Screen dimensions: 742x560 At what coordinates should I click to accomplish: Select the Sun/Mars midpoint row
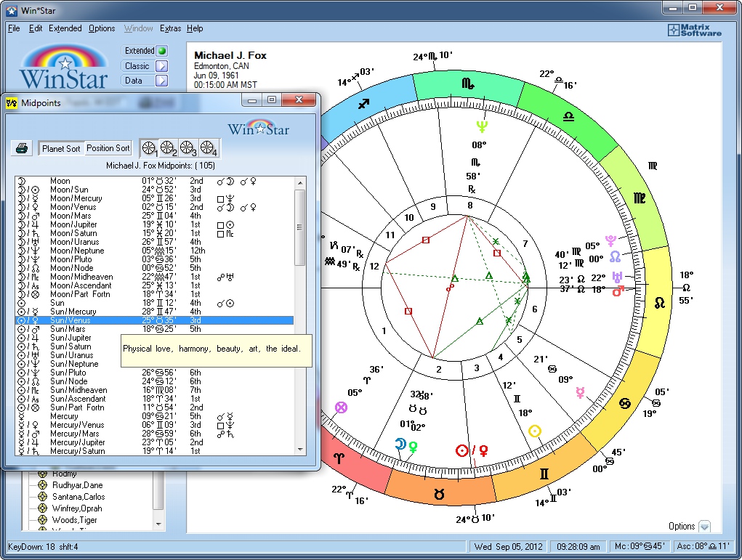point(155,329)
